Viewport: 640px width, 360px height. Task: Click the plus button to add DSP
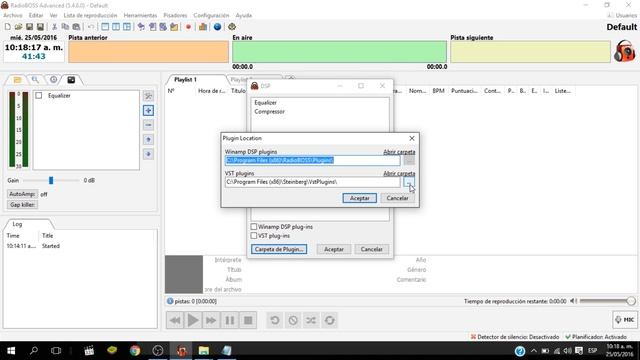coord(148,111)
